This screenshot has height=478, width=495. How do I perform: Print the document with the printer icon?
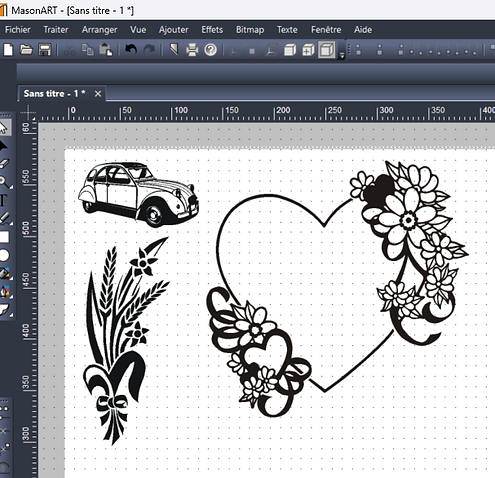(x=192, y=50)
